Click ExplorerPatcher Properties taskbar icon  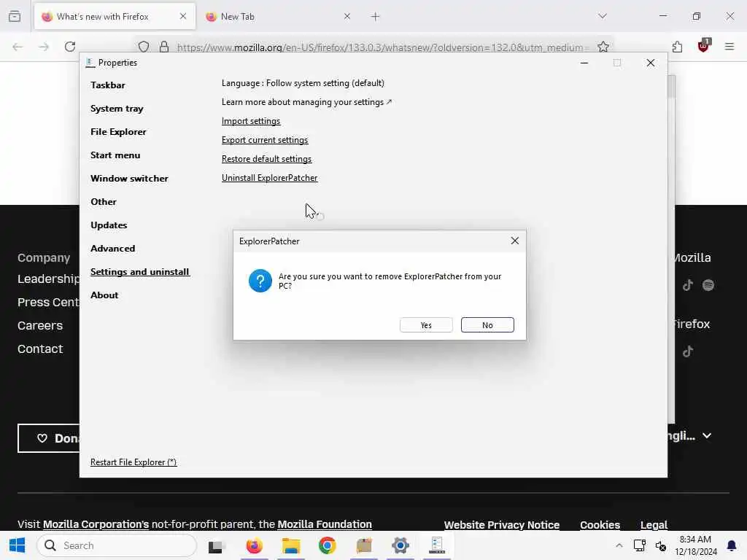point(437,545)
